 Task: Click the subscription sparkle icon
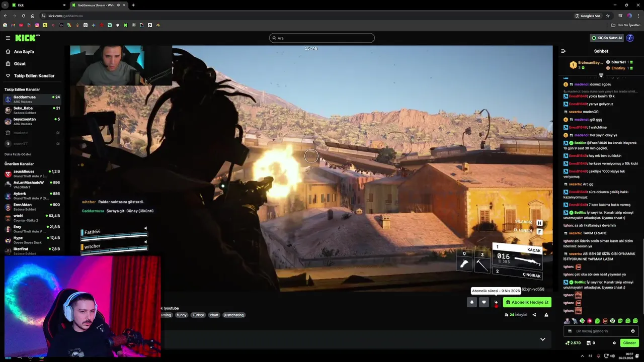pos(496,302)
